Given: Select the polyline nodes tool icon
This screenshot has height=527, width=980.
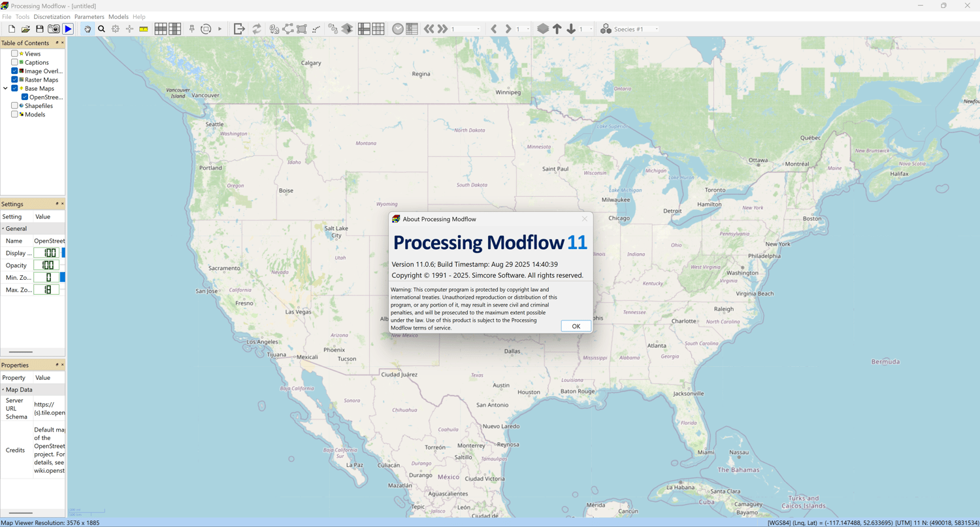Looking at the screenshot, I should [288, 29].
